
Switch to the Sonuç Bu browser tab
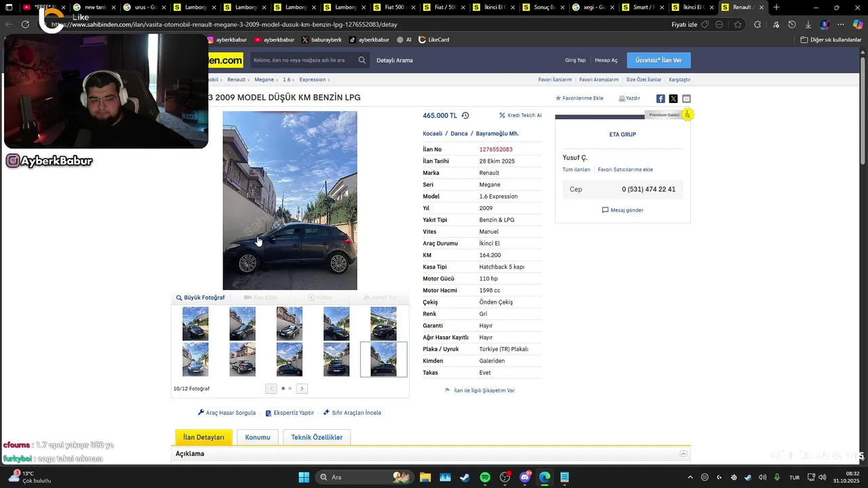(x=545, y=7)
